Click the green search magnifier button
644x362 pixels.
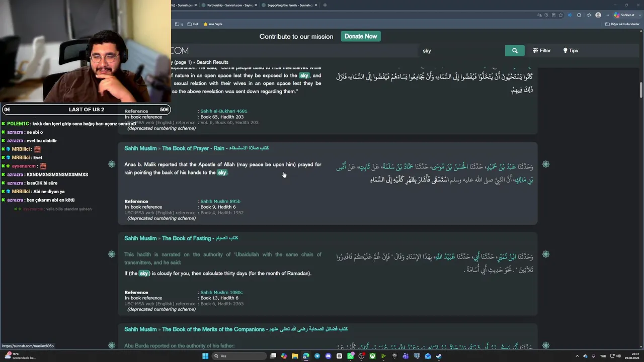coord(515,50)
